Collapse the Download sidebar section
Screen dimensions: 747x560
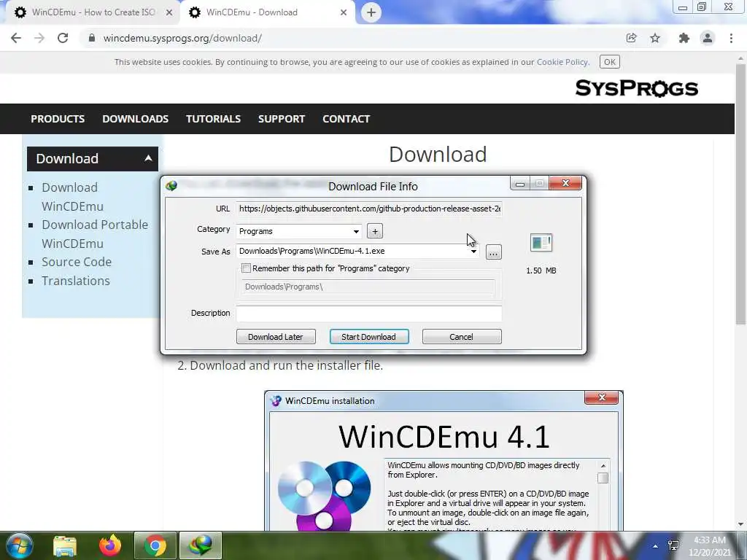(93, 158)
